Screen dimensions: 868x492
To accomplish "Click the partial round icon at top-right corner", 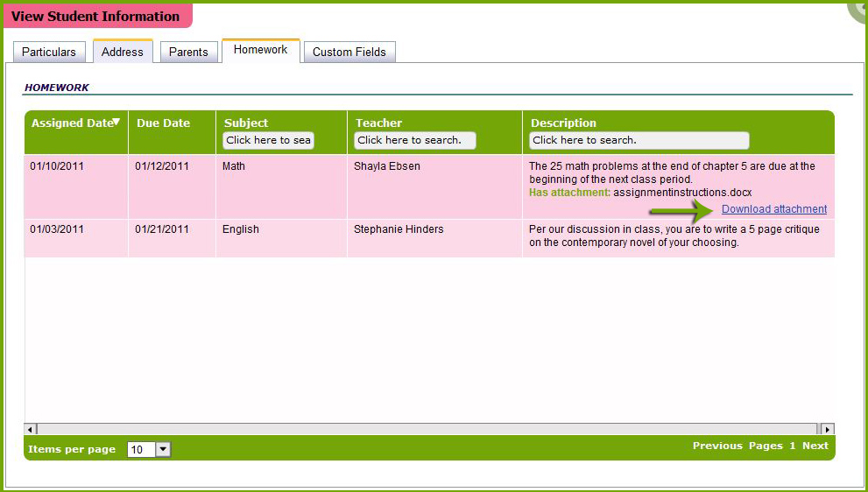I will click(859, 7).
